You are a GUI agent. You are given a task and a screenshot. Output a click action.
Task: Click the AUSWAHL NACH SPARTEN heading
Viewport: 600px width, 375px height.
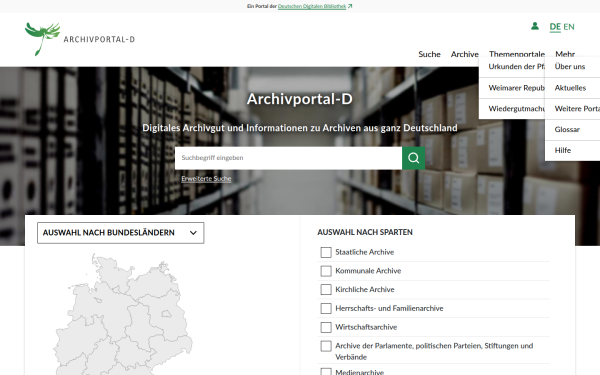point(365,232)
